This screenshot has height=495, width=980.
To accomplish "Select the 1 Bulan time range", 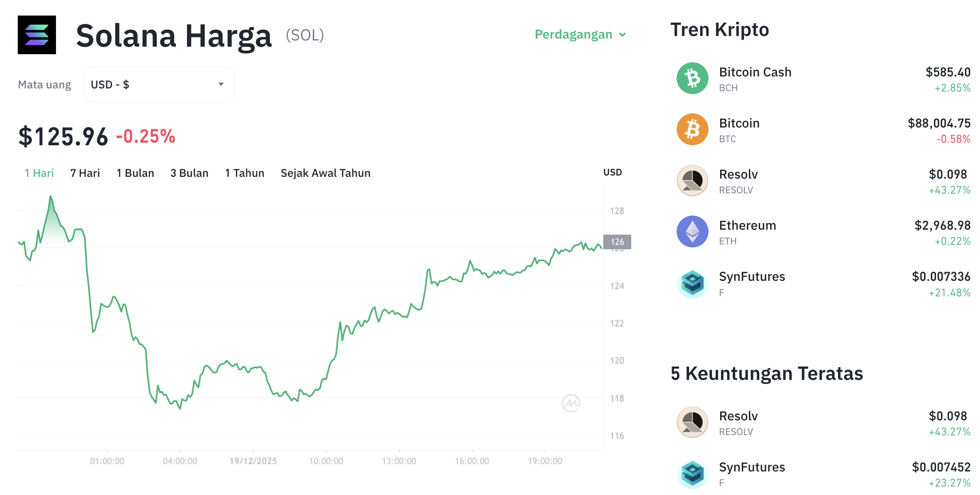I will click(135, 173).
